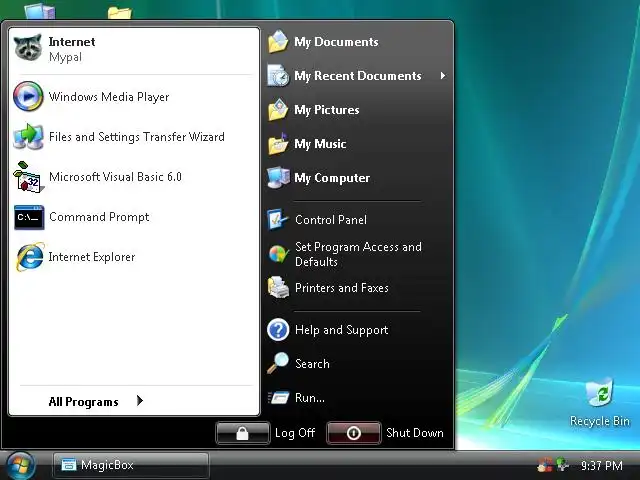Click Set Program Access and Defaults text
The width and height of the screenshot is (640, 480).
[x=358, y=254]
